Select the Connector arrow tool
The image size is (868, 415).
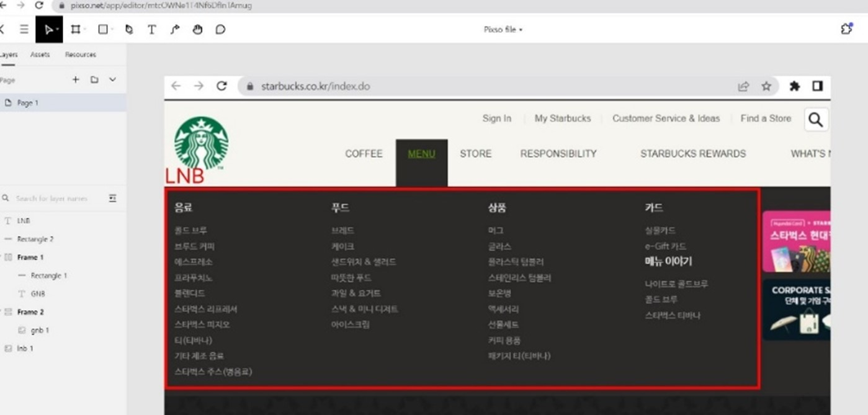(x=175, y=29)
